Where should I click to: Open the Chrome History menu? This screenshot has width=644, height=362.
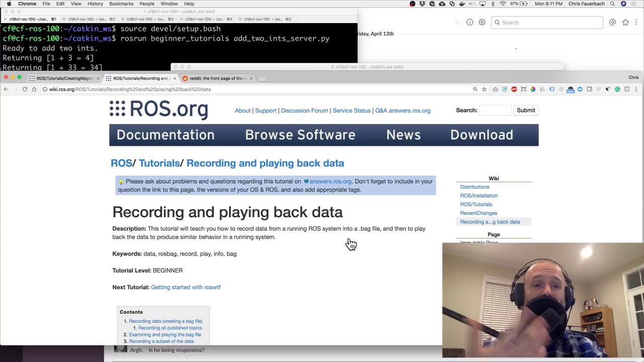click(x=95, y=4)
